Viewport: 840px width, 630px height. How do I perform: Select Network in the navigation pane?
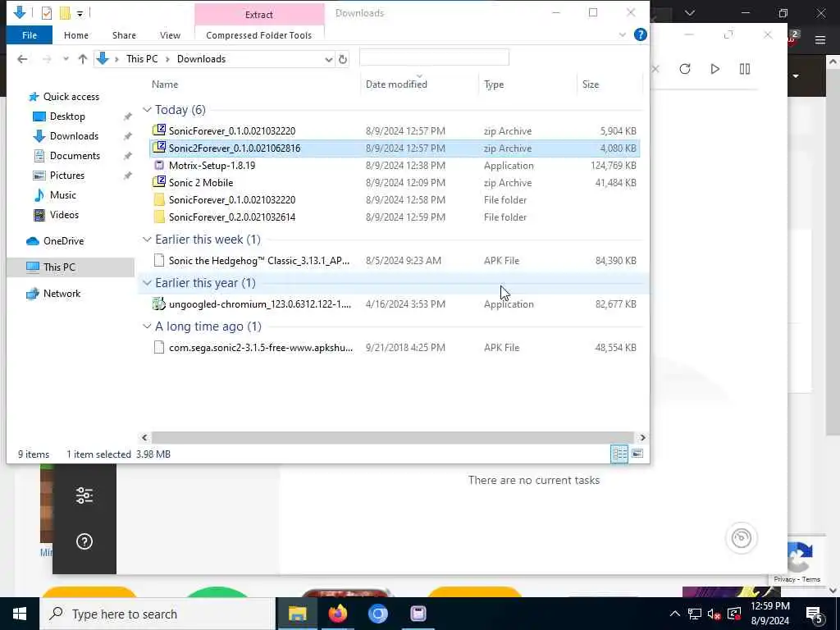(x=62, y=294)
